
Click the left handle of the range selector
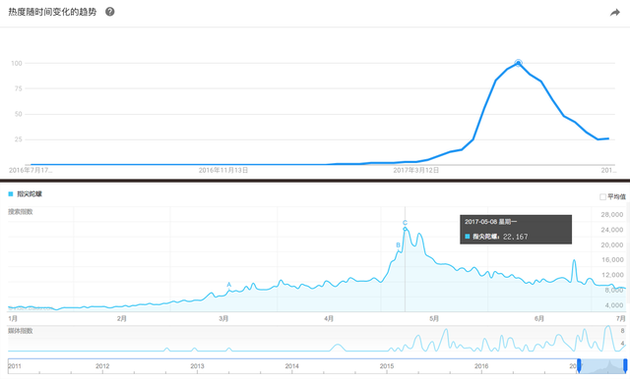click(x=579, y=366)
